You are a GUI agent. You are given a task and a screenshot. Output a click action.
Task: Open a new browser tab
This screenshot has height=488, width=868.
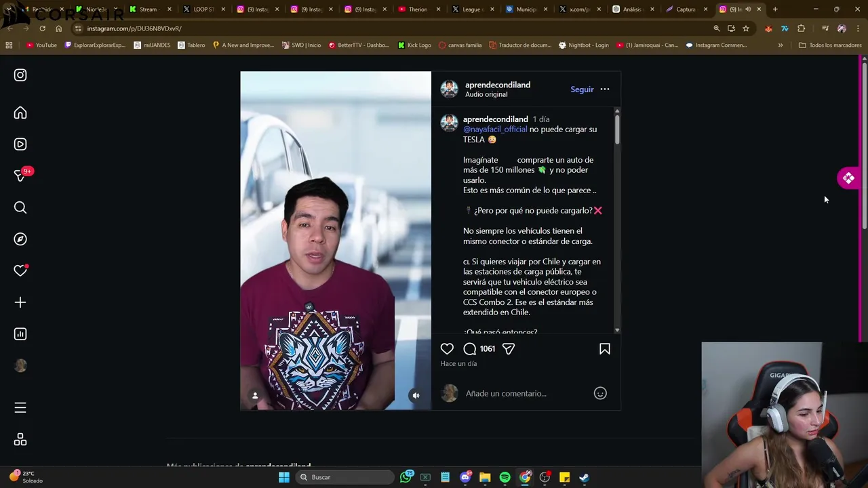[x=775, y=9]
